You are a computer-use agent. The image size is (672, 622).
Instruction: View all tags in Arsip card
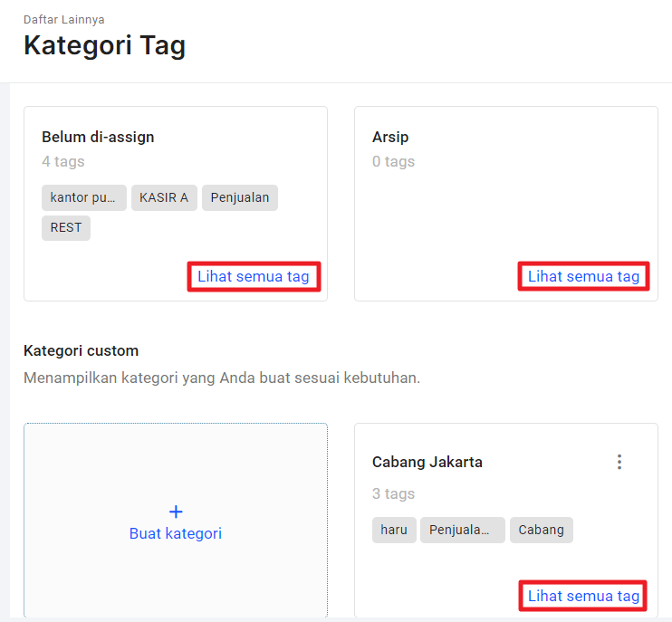pos(583,277)
